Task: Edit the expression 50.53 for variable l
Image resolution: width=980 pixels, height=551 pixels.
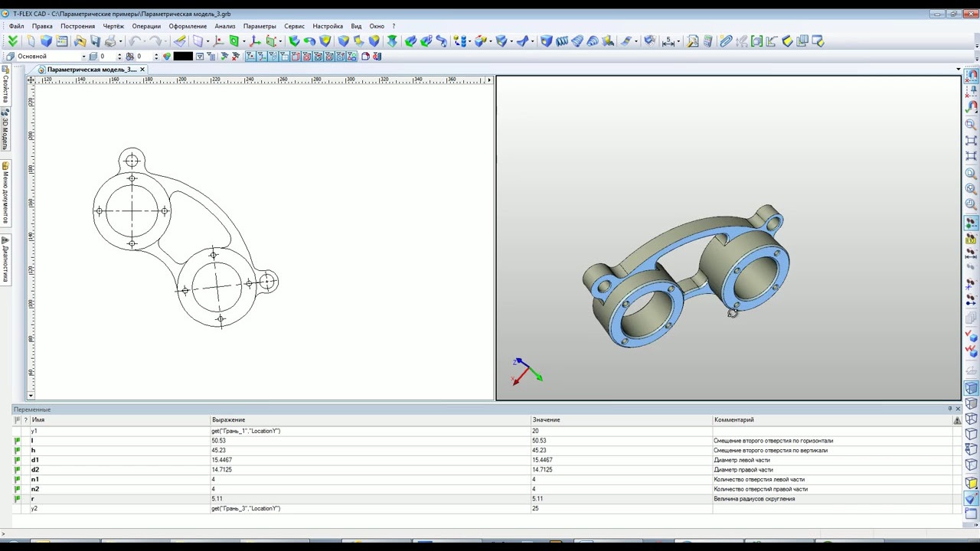Action: coord(371,441)
